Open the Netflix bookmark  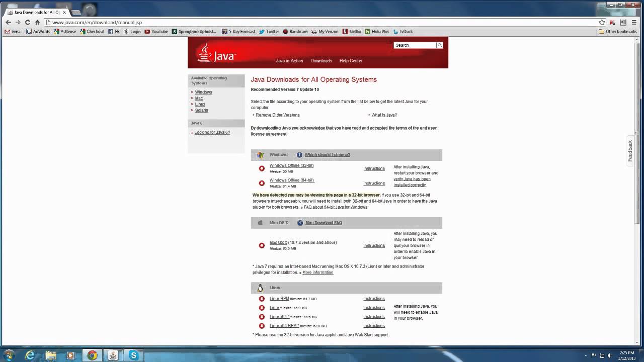pyautogui.click(x=352, y=31)
